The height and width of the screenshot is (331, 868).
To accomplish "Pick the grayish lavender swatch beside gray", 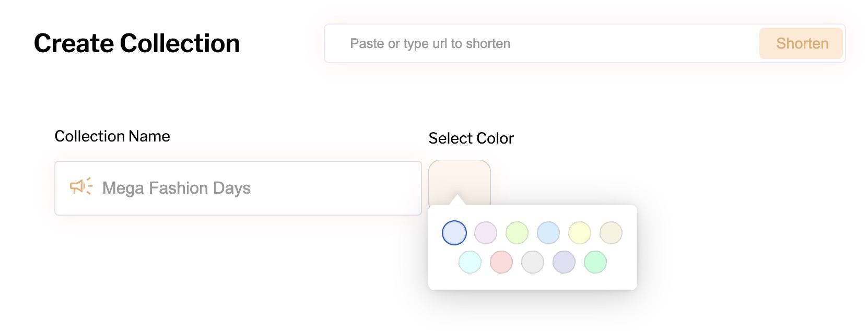I will (x=564, y=262).
